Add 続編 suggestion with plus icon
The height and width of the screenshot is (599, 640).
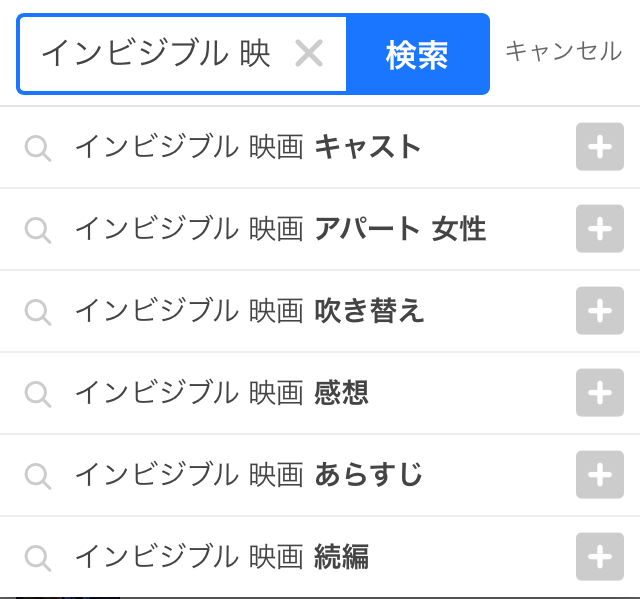point(599,557)
